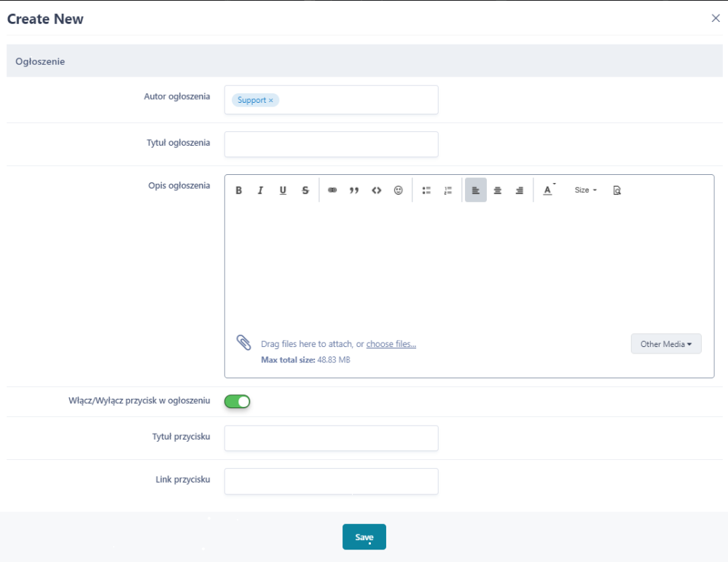This screenshot has height=562, width=728.
Task: Click the choose files link
Action: click(x=391, y=344)
